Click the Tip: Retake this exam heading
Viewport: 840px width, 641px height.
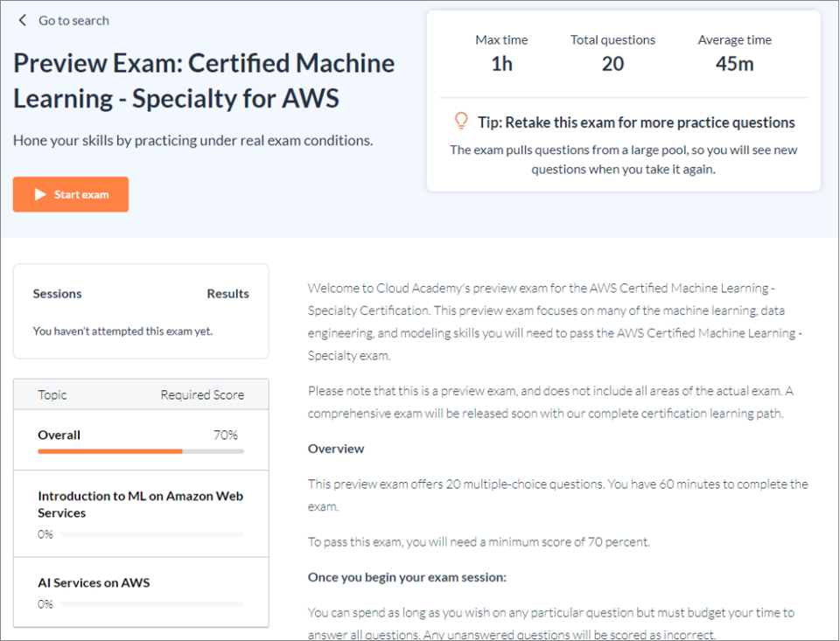pos(636,122)
